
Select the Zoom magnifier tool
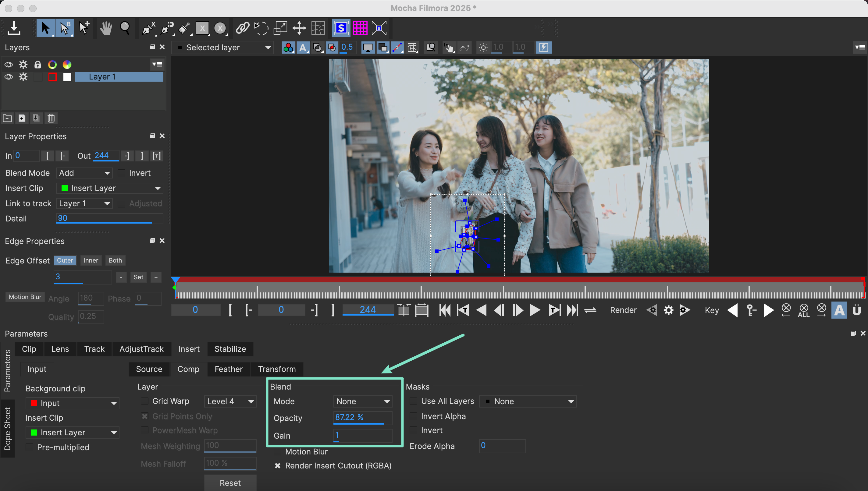[125, 28]
